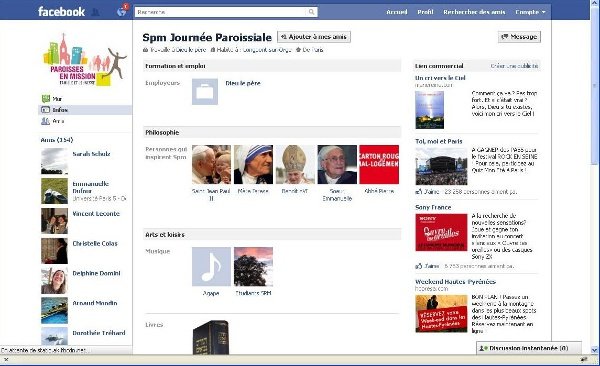Click the search magnifier icon
The width and height of the screenshot is (600, 366).
311,12
